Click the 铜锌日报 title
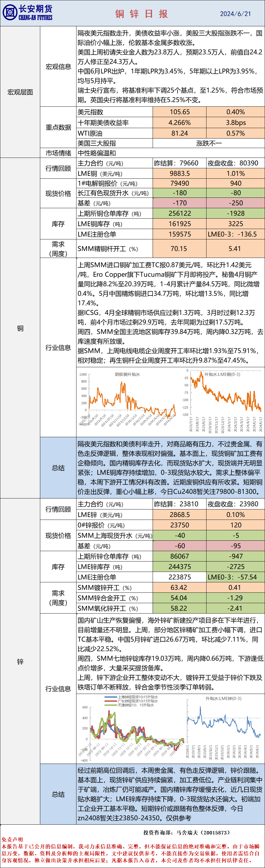 (141, 14)
